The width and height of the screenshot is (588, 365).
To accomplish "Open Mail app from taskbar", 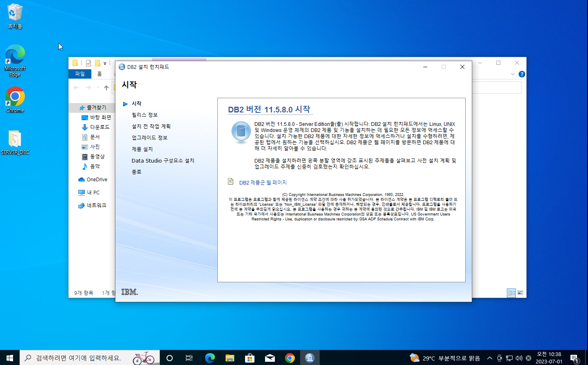I will click(x=270, y=358).
